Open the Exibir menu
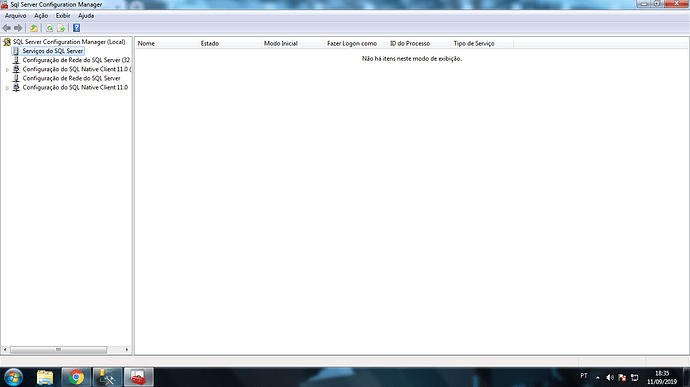 [x=63, y=16]
